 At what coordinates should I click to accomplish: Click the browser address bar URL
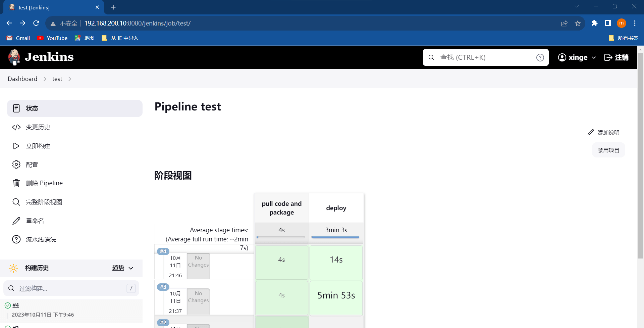coord(138,23)
